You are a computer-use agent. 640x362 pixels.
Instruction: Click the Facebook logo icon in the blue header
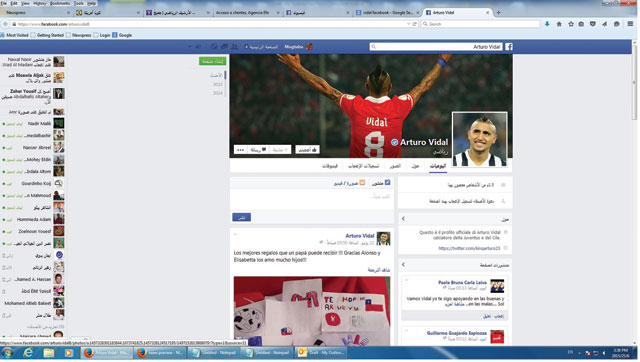point(509,47)
